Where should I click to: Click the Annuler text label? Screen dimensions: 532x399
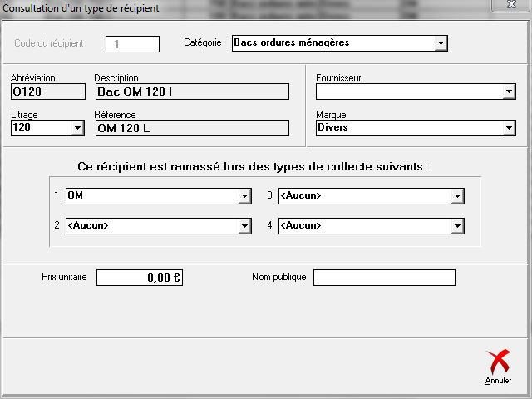pos(498,381)
